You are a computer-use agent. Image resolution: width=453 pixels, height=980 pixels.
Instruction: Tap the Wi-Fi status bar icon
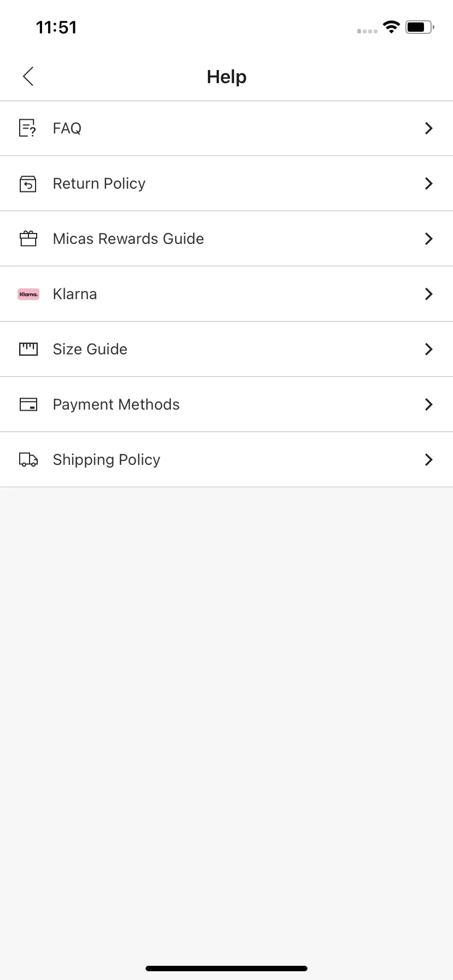[x=391, y=27]
